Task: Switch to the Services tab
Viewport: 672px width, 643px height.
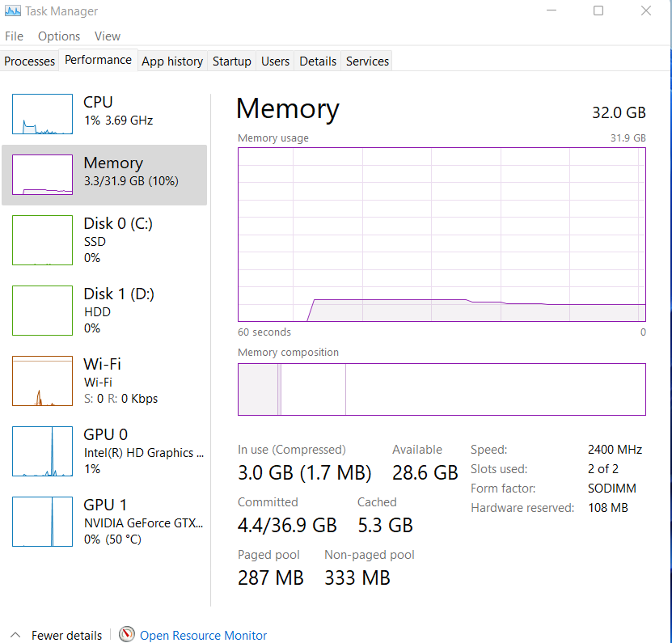Action: (367, 61)
